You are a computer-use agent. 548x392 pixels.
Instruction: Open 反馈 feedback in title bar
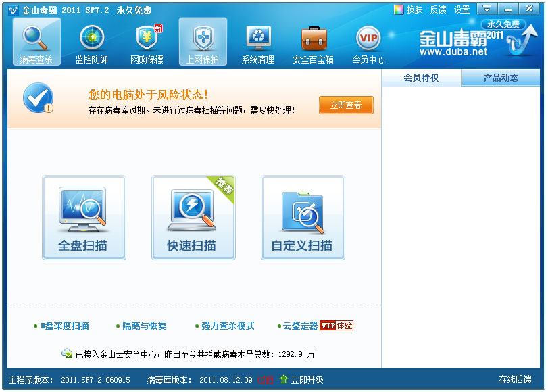pyautogui.click(x=438, y=9)
